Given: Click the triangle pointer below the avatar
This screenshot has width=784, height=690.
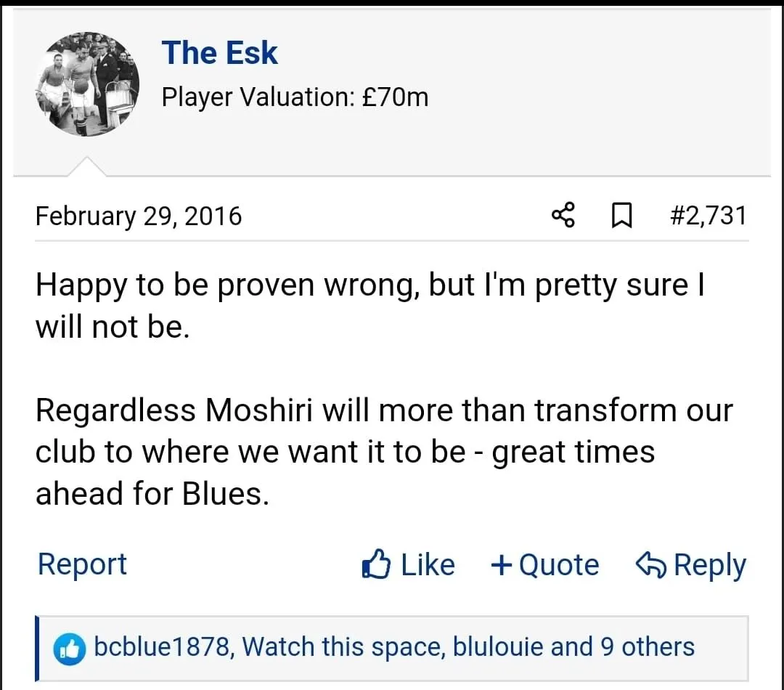Looking at the screenshot, I should 87,166.
